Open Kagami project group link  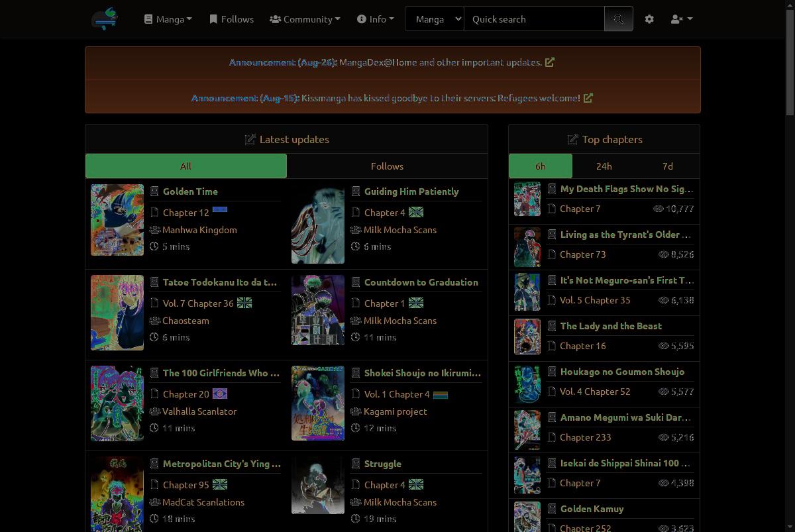[x=396, y=411]
